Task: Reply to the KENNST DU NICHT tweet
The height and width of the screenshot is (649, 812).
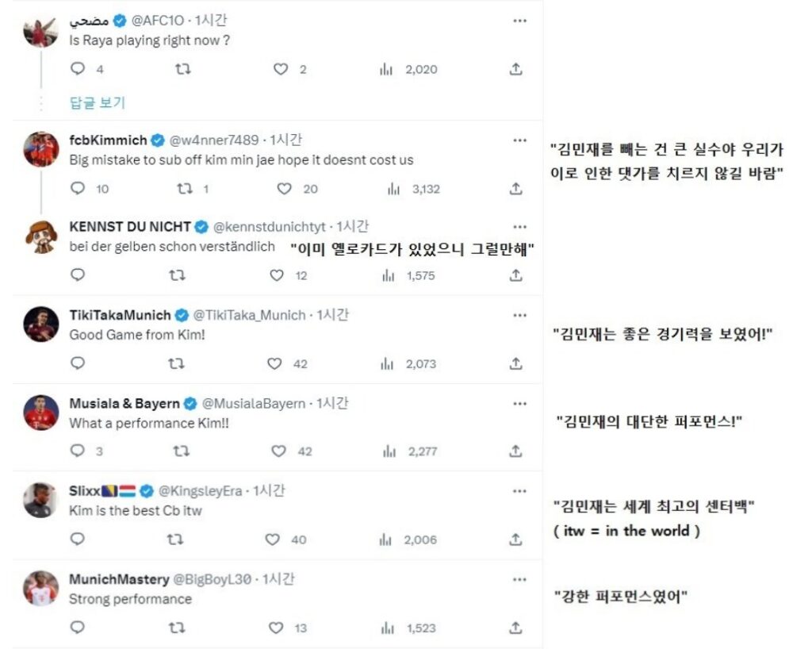Action: 78,275
